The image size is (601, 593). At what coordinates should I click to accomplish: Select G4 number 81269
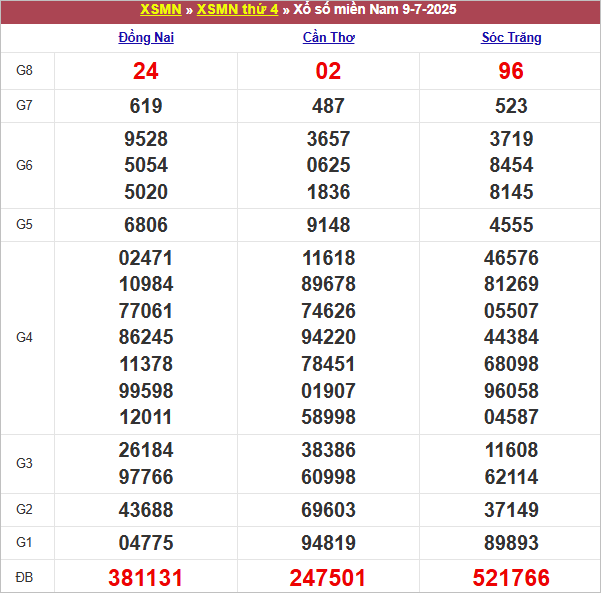pyautogui.click(x=511, y=284)
